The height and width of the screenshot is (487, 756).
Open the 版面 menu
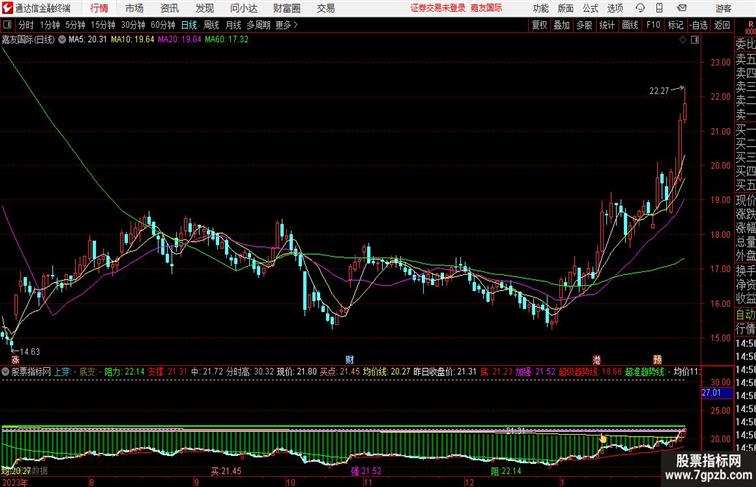click(x=566, y=8)
